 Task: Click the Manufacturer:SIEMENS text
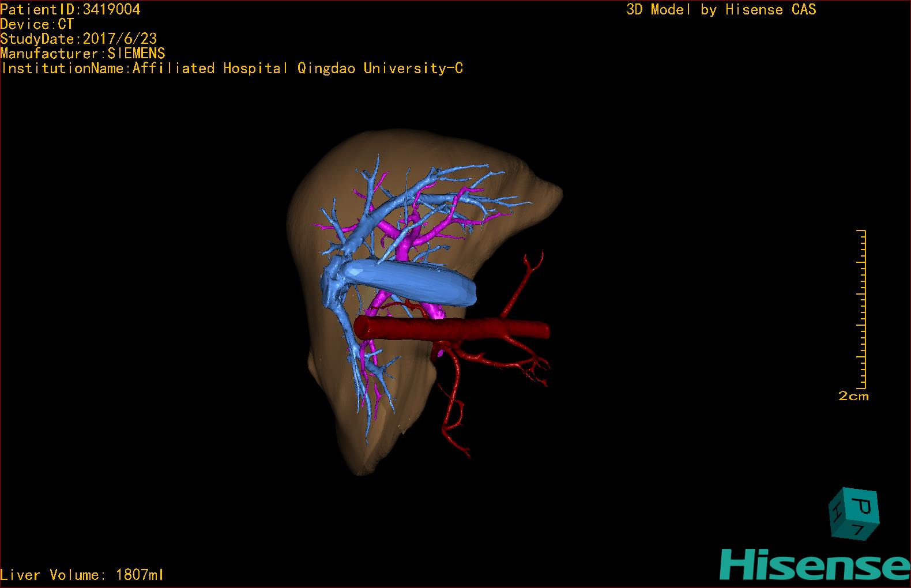click(x=82, y=54)
